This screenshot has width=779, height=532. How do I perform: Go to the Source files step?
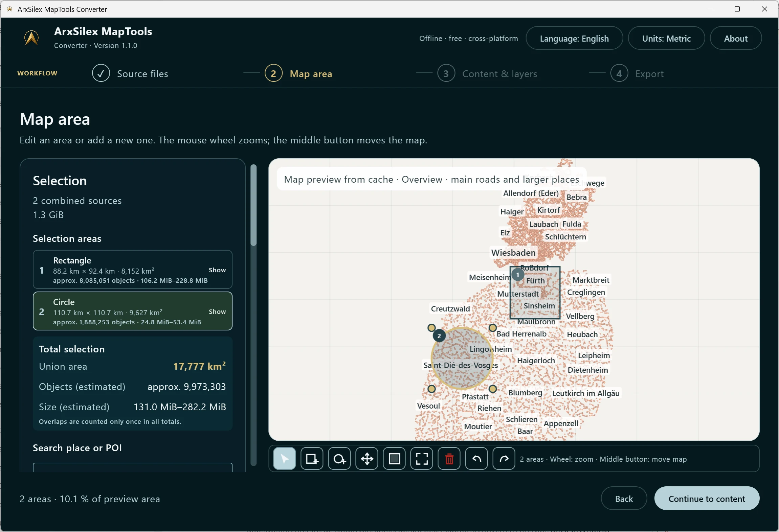point(130,73)
